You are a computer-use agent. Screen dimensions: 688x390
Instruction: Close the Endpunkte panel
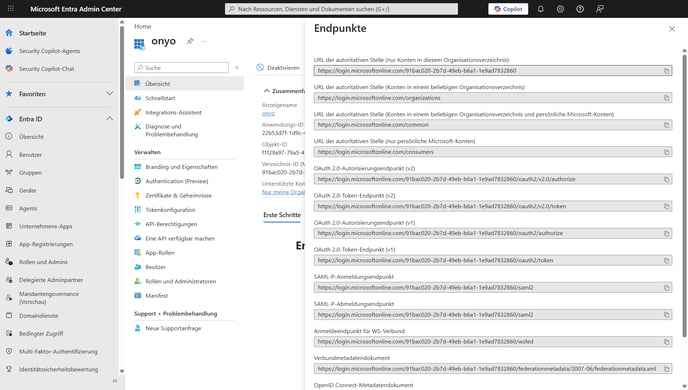point(672,29)
